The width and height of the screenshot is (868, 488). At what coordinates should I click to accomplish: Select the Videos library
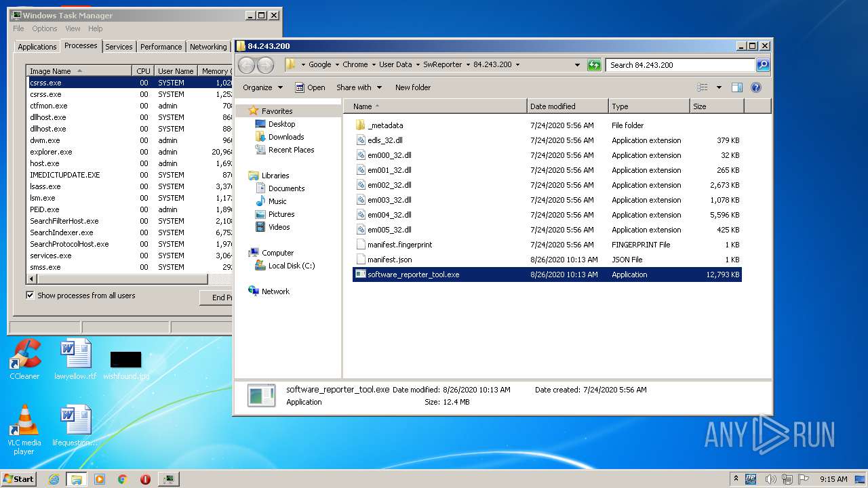pyautogui.click(x=273, y=227)
